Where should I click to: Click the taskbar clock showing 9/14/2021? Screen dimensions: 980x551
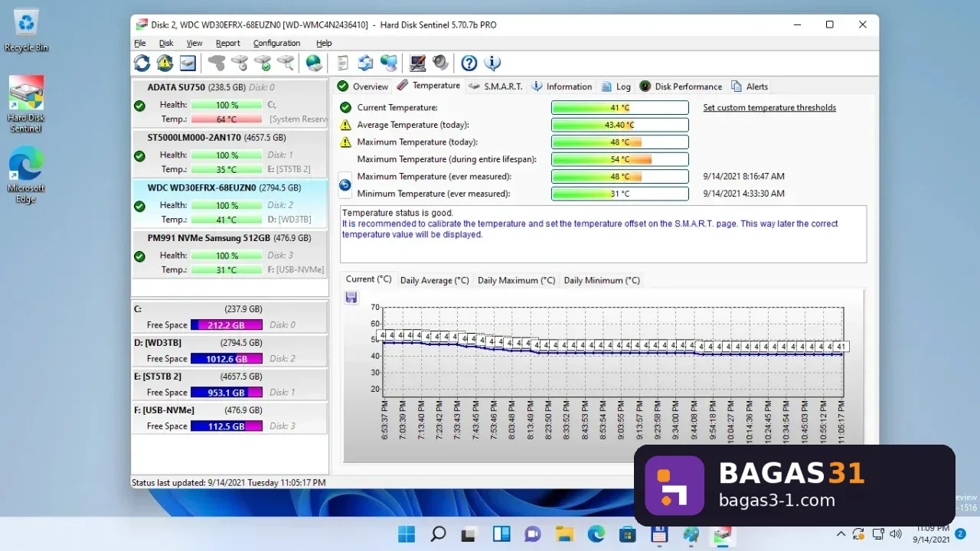click(x=930, y=533)
